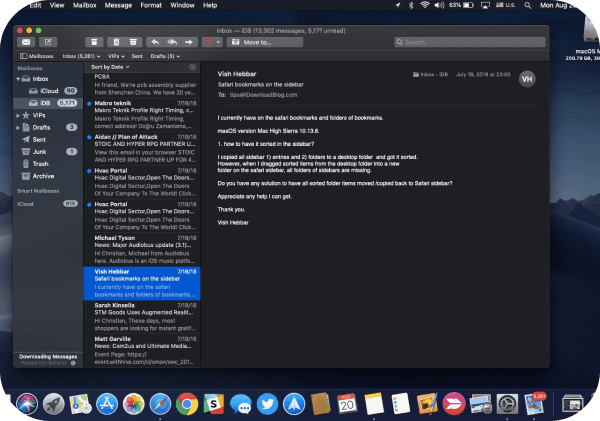Image resolution: width=600 pixels, height=421 pixels.
Task: Open Spotlight search in menu bar
Action: click(528, 5)
